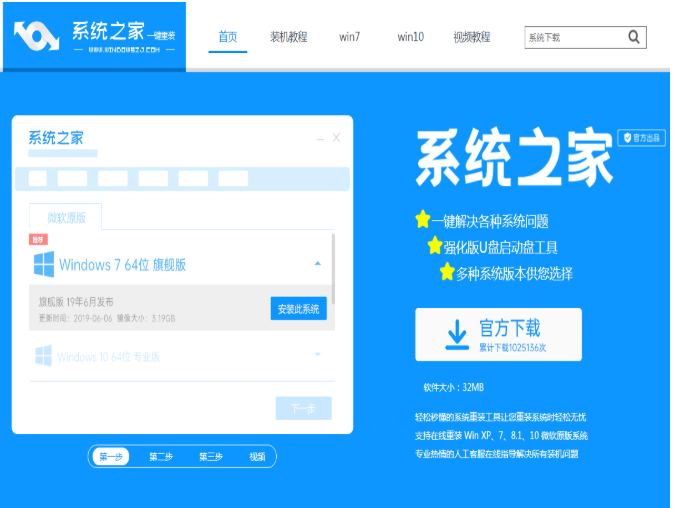Click the Windows 7 64位 旗舰版 title
The height and width of the screenshot is (508, 676).
click(122, 265)
